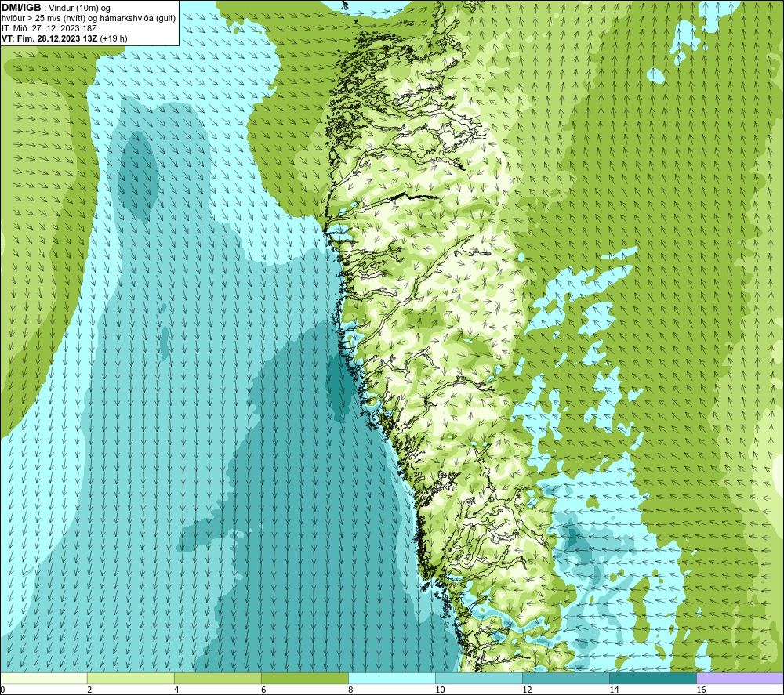Click the 8–10 m/s light cyan legend swatch
784x695 pixels.
(392, 678)
